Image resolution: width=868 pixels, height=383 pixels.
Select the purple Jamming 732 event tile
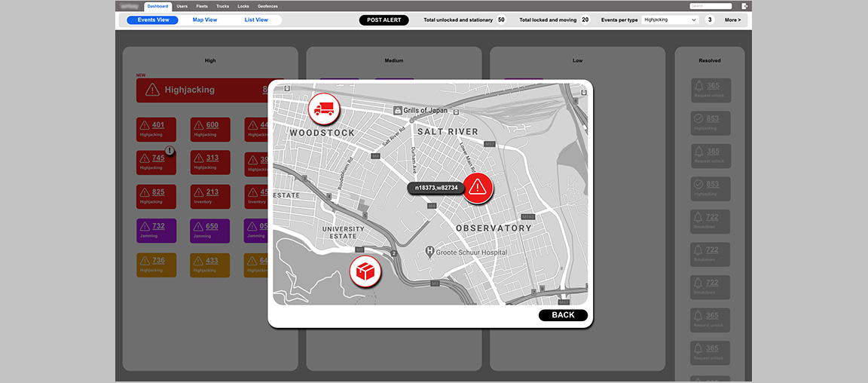(x=157, y=230)
